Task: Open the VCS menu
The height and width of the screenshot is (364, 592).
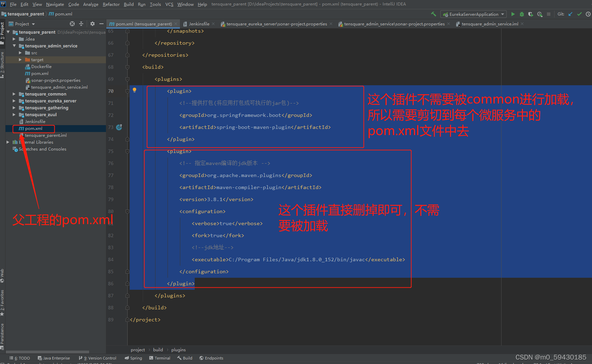Action: click(169, 4)
